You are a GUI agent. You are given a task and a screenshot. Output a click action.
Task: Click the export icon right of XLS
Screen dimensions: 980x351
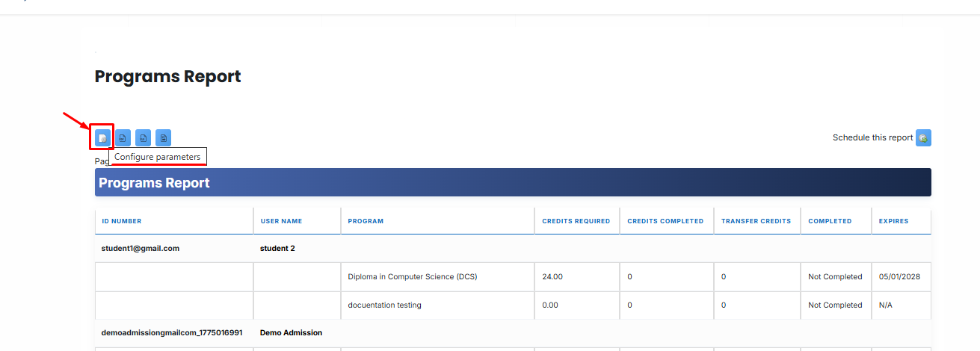pyautogui.click(x=164, y=137)
